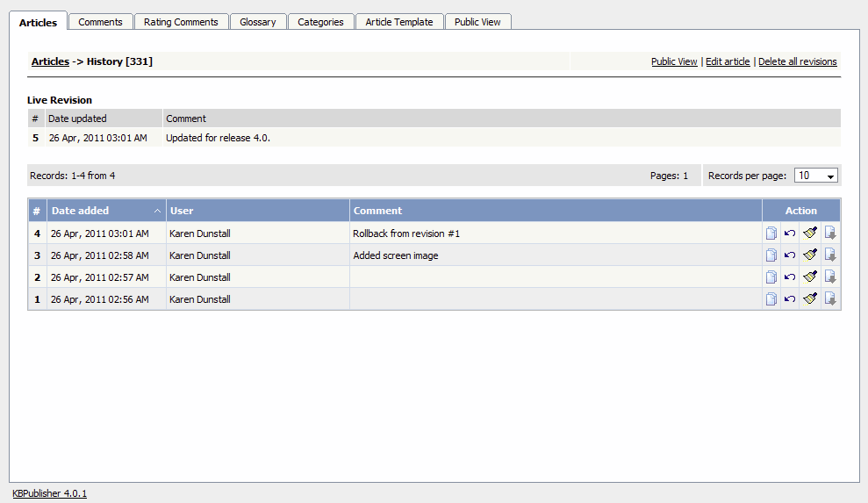
Task: Open the Edit article link
Action: click(x=728, y=61)
